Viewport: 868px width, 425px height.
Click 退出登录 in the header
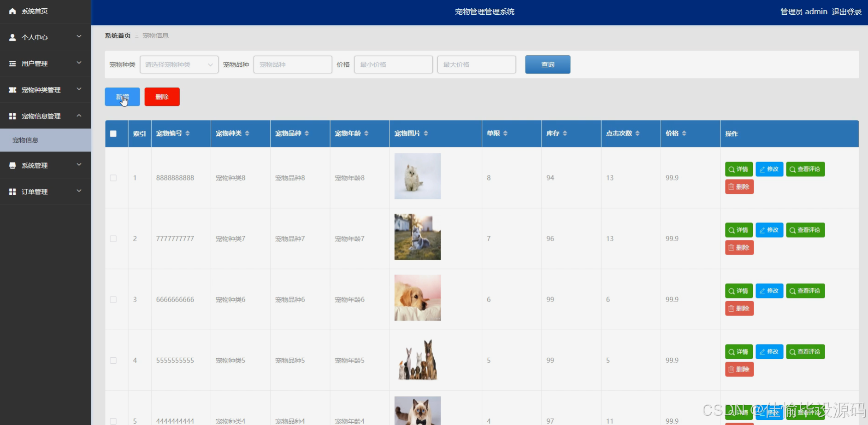(x=846, y=12)
